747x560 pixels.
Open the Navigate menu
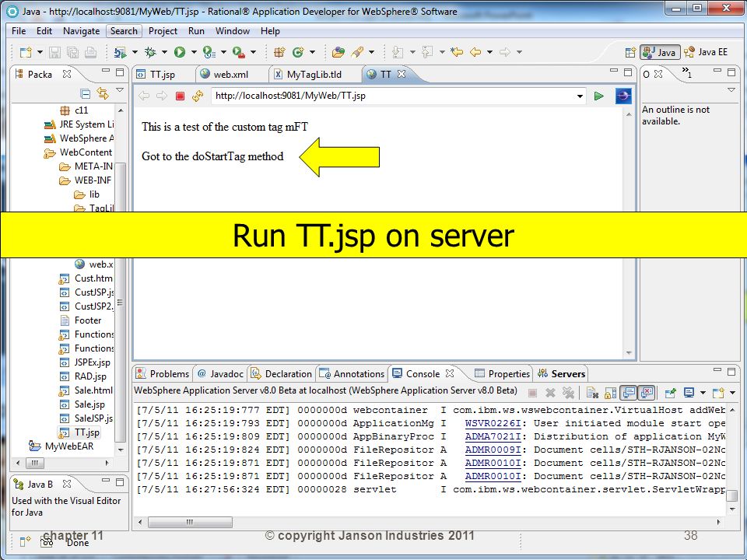pyautogui.click(x=82, y=31)
